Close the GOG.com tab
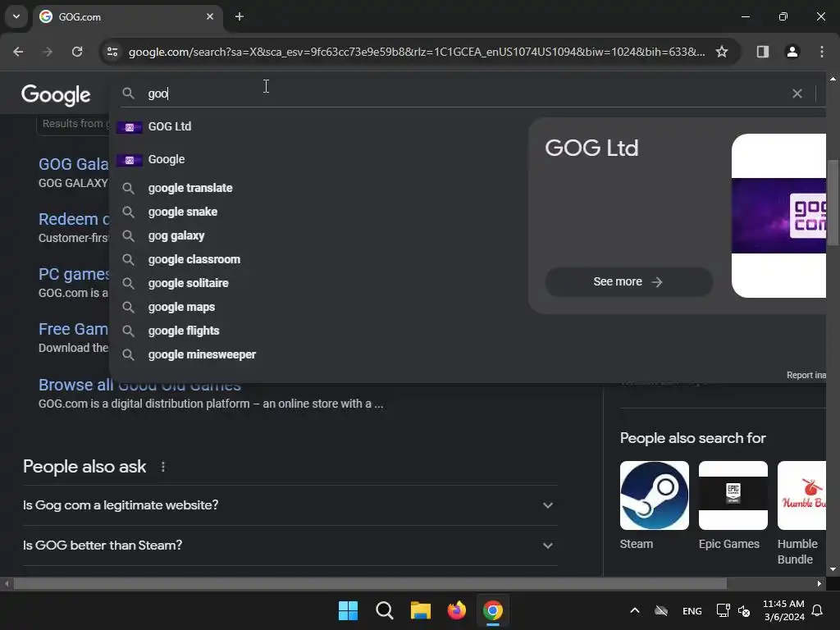 [x=210, y=16]
